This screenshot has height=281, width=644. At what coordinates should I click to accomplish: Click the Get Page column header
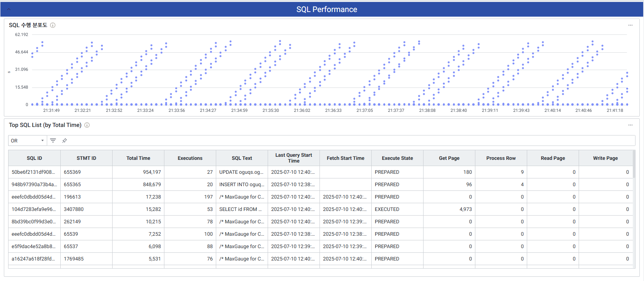coord(449,158)
